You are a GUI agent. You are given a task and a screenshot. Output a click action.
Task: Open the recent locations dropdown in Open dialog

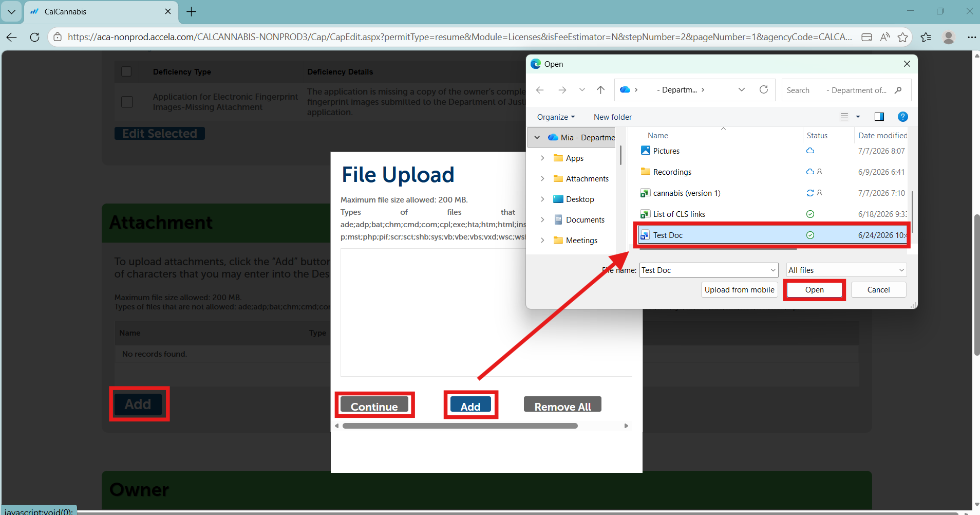pyautogui.click(x=582, y=90)
